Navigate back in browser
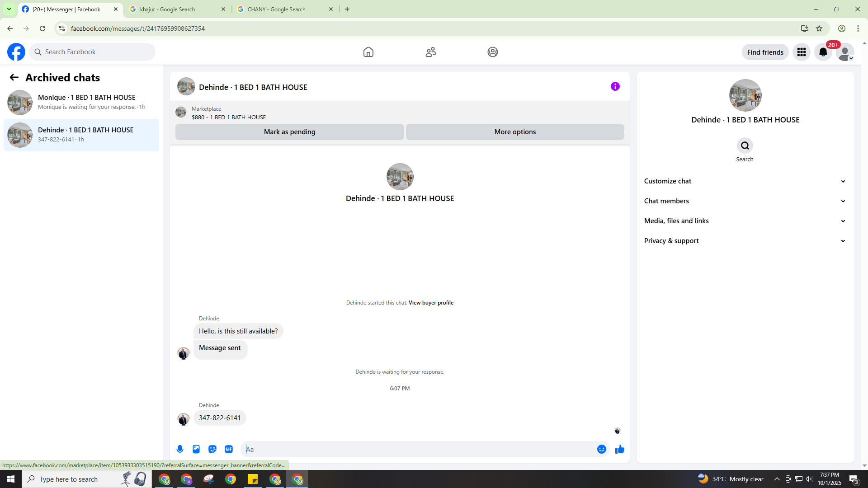Screen dimensions: 868x488 pyautogui.click(x=10, y=28)
